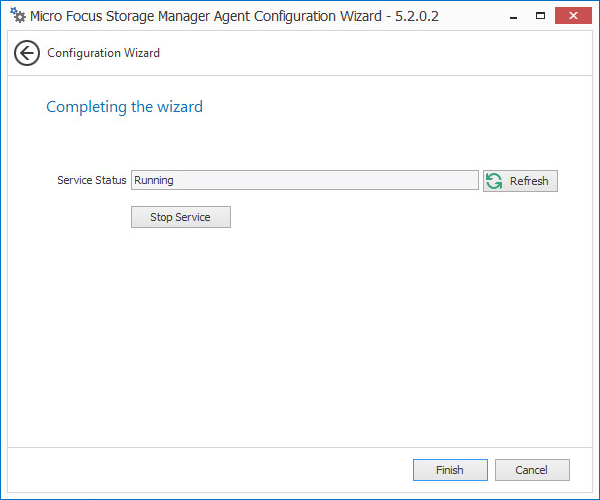
Task: Click the 'Completing the wizard' heading
Action: tap(124, 107)
